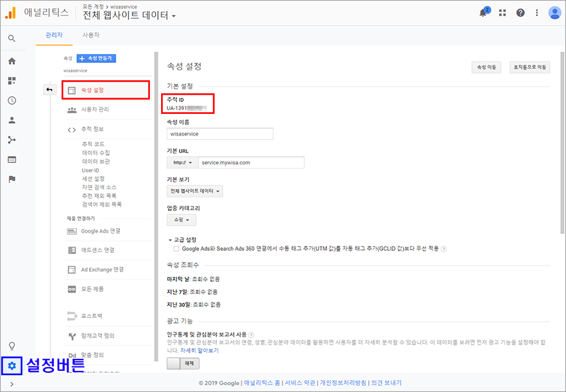
Task: Open the 서비스 약관 footer link
Action: pos(300,383)
